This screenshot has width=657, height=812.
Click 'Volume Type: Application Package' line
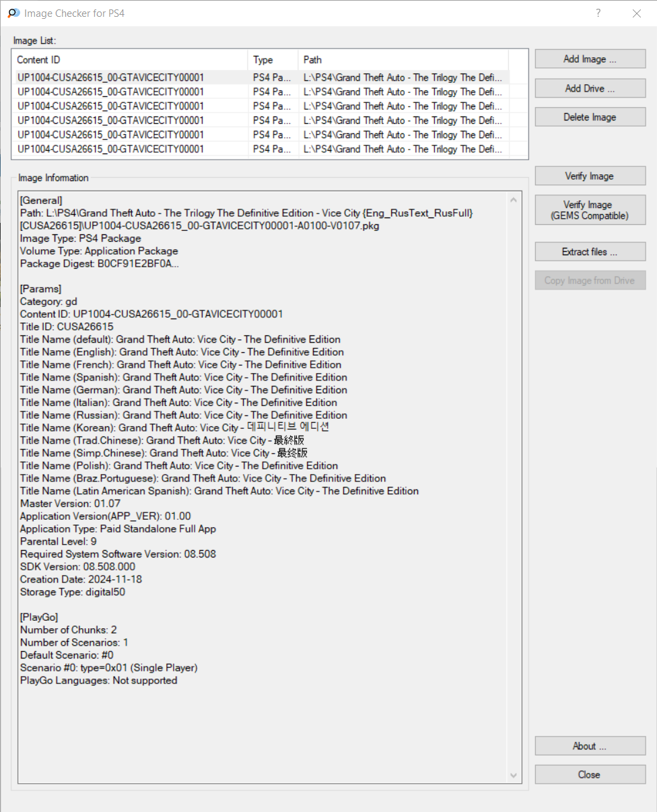click(99, 251)
